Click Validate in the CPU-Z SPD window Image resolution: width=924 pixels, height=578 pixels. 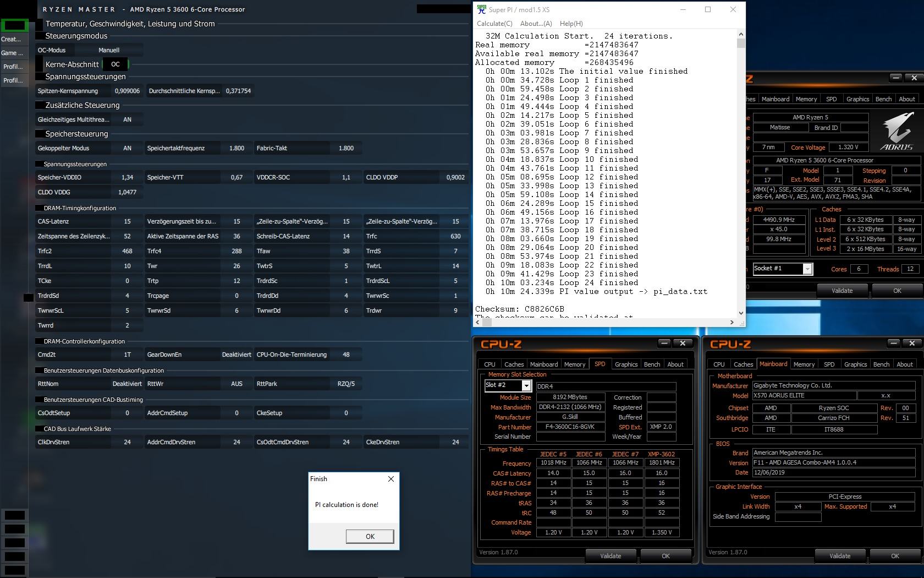[x=610, y=556]
